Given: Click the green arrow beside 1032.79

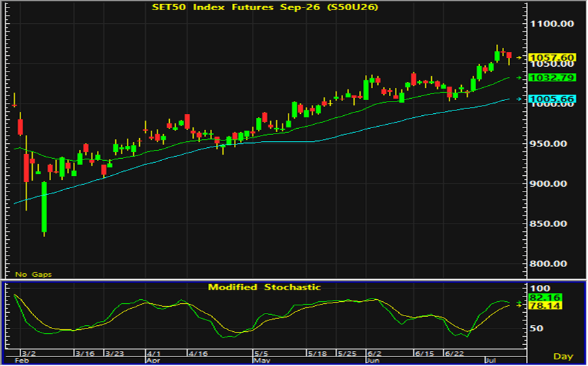Looking at the screenshot, I should pyautogui.click(x=519, y=78).
